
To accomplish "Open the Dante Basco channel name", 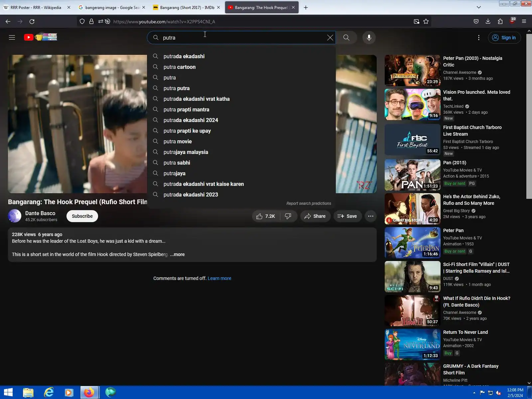I will (x=40, y=213).
